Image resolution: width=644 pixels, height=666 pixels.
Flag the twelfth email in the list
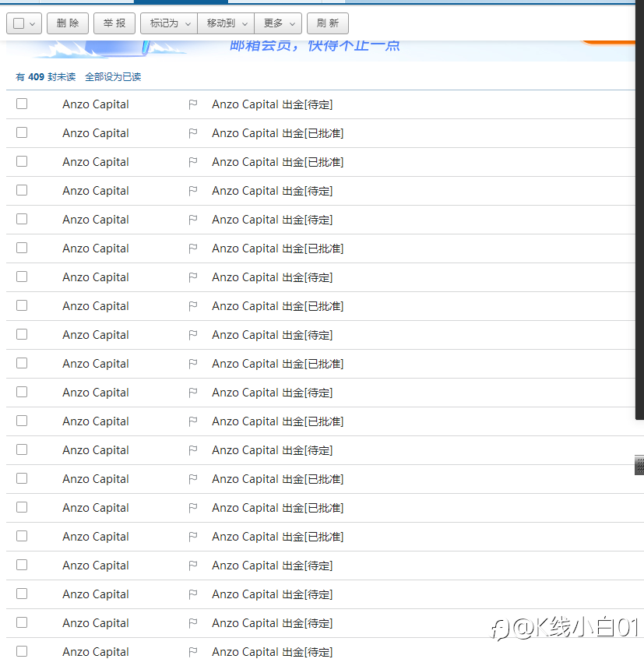(x=193, y=421)
